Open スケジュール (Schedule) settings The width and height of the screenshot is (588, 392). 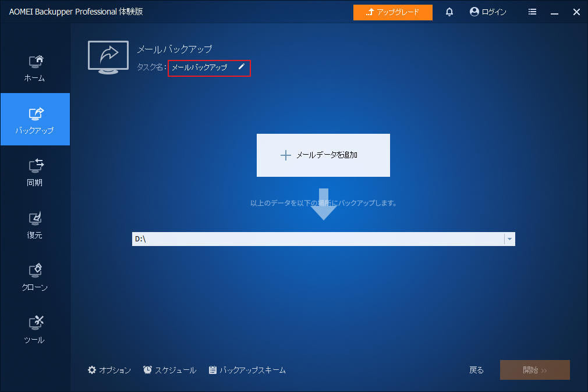(169, 370)
